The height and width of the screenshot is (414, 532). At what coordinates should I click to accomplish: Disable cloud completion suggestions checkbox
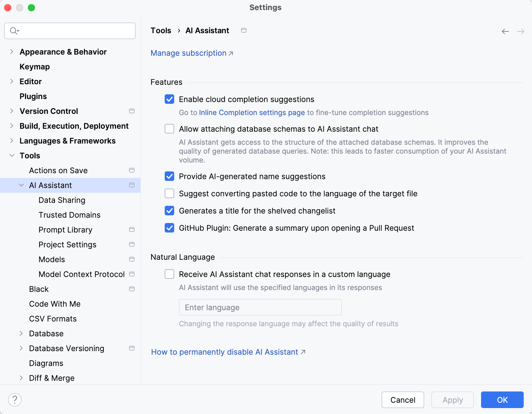point(169,99)
